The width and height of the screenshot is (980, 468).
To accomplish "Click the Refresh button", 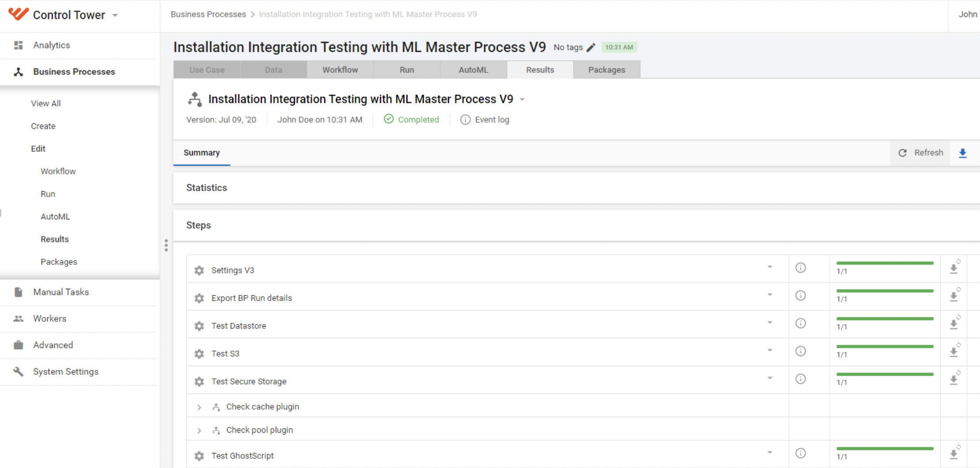I will click(x=920, y=153).
